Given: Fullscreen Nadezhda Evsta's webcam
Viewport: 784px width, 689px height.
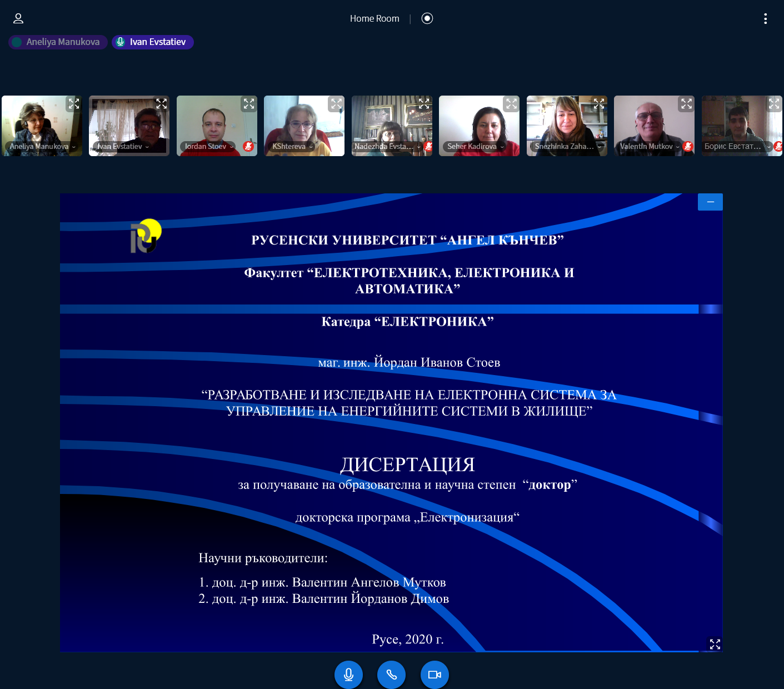Looking at the screenshot, I should tap(424, 103).
